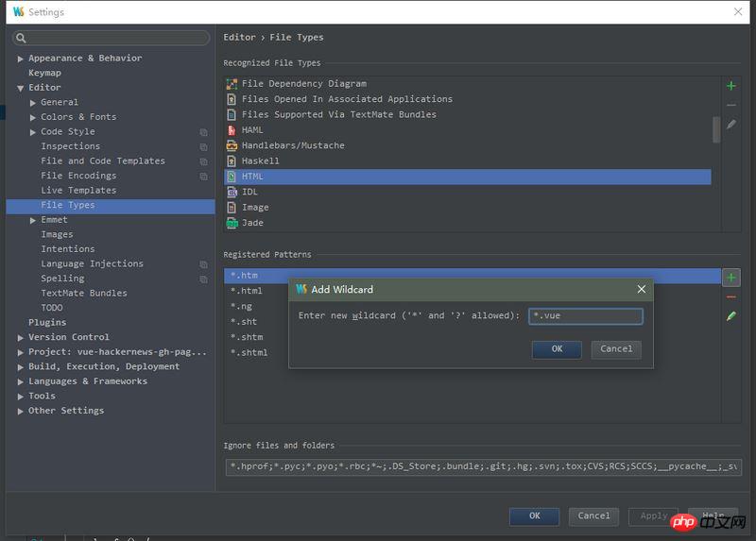Confirm the wildcard with OK in Add Wildcard

click(557, 348)
